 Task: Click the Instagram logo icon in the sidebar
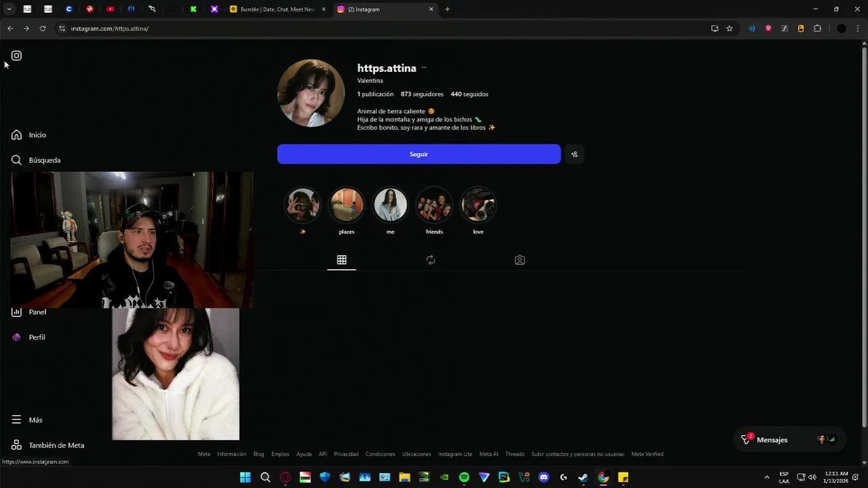click(x=16, y=56)
